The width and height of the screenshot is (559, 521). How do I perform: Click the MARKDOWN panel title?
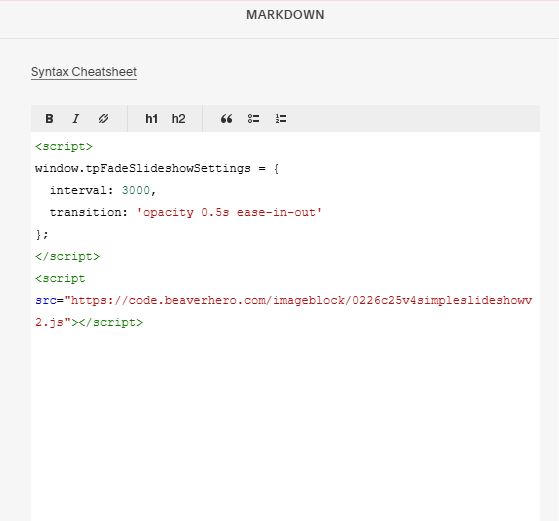[x=285, y=15]
